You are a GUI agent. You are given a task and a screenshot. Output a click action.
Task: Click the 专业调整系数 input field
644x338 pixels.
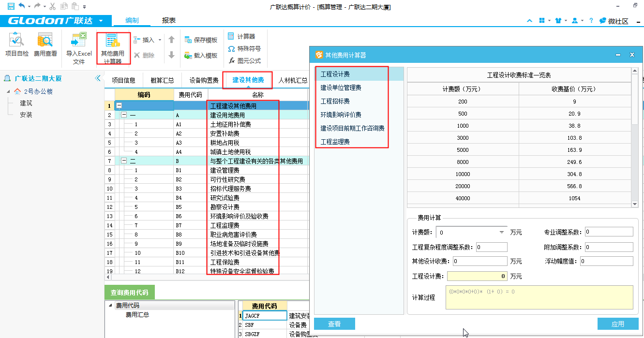pos(609,232)
